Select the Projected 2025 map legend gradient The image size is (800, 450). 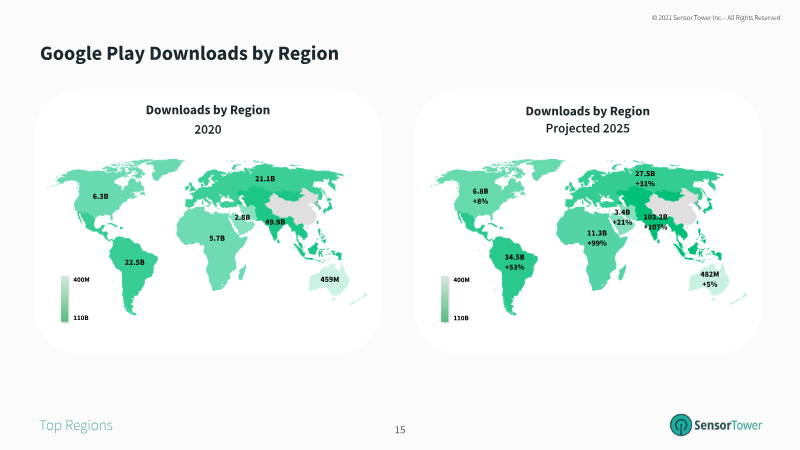tap(443, 299)
